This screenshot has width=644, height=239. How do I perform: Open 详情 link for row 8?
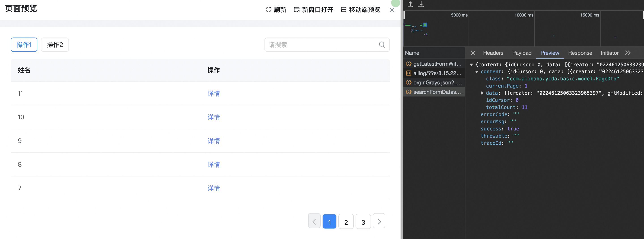(213, 165)
